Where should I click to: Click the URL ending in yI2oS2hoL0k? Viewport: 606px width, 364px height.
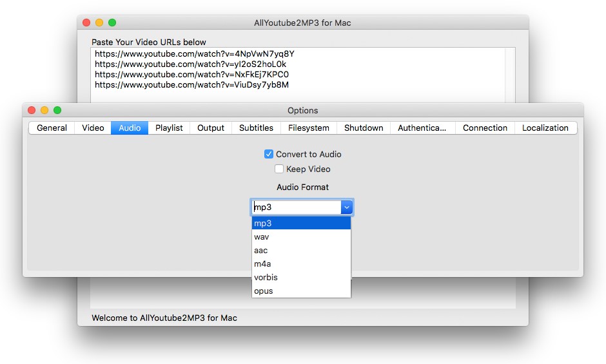191,64
